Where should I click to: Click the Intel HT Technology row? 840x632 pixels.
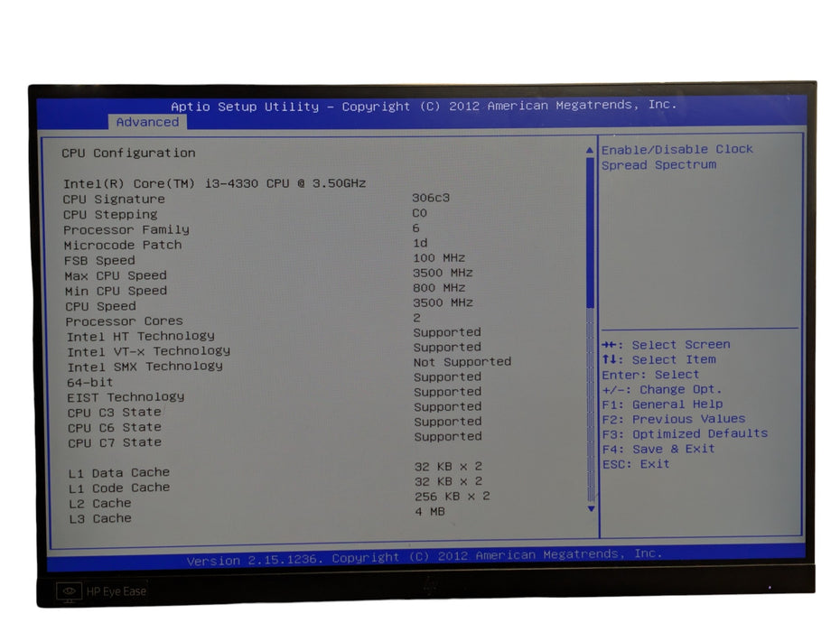point(274,334)
